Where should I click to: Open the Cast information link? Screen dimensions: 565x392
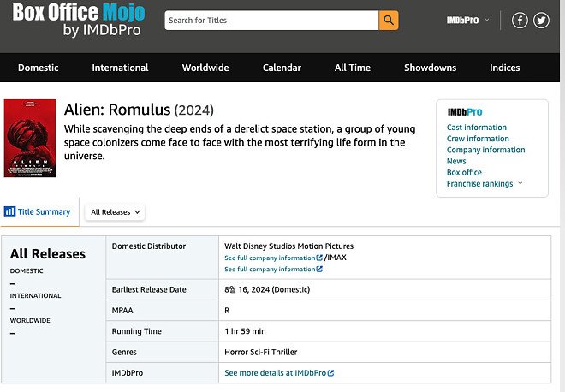[477, 128]
